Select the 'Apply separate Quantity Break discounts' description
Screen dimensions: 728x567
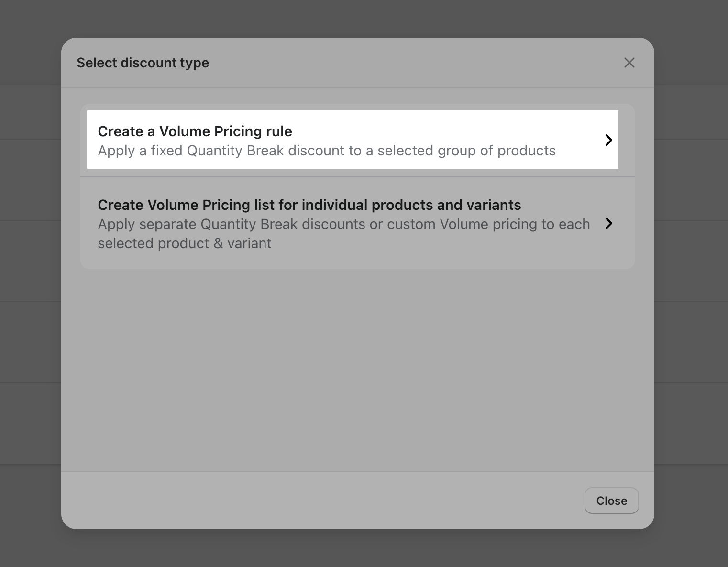point(344,233)
